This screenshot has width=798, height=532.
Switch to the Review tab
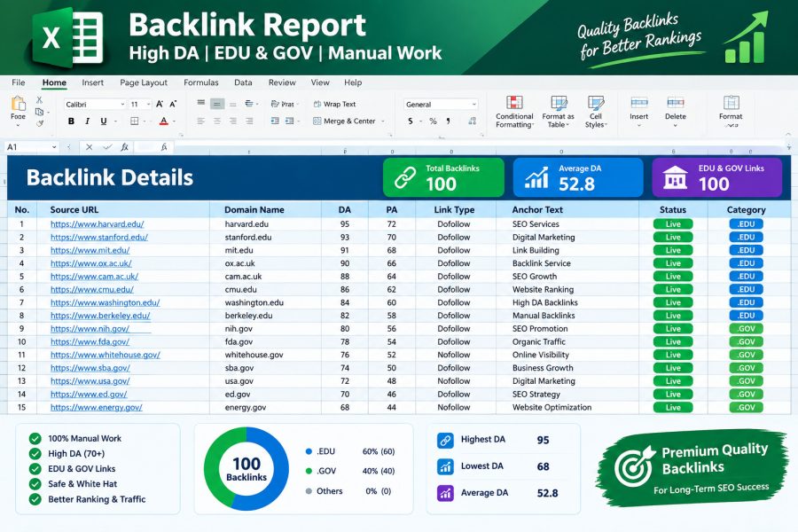(x=282, y=82)
